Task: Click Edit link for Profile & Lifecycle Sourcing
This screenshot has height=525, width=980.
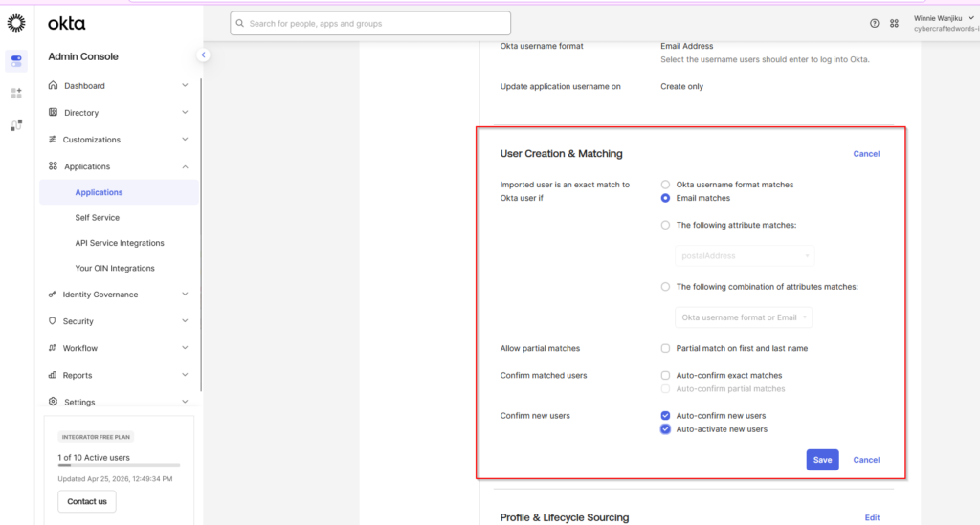Action: [872, 517]
